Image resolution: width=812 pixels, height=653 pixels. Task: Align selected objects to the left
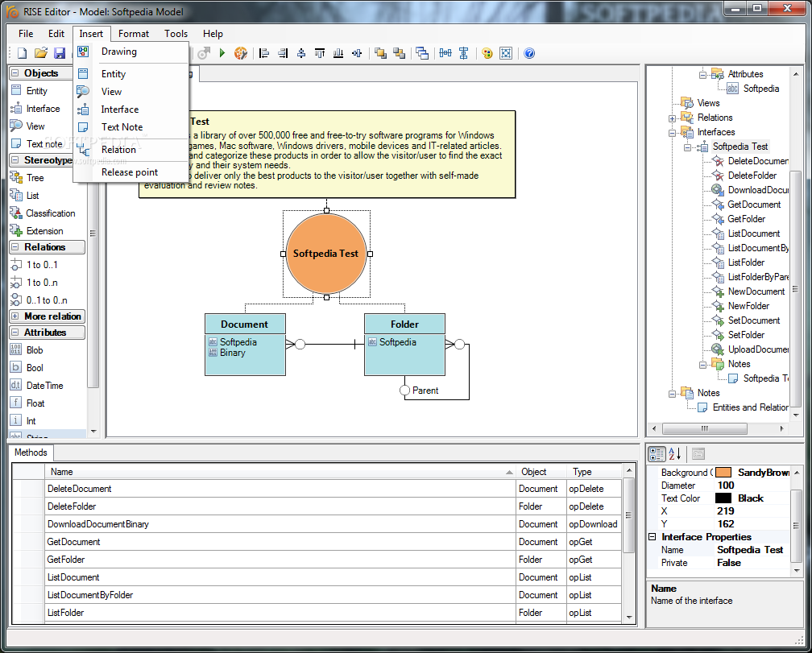pyautogui.click(x=264, y=53)
